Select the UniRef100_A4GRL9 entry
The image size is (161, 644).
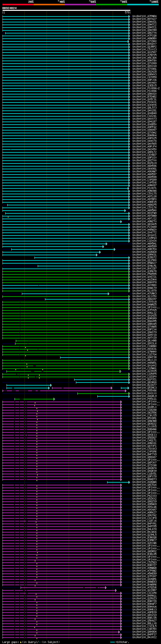tap(144, 396)
